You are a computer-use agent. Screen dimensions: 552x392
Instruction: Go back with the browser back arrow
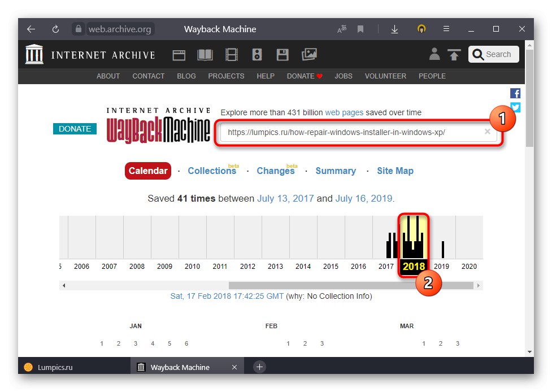coord(31,29)
